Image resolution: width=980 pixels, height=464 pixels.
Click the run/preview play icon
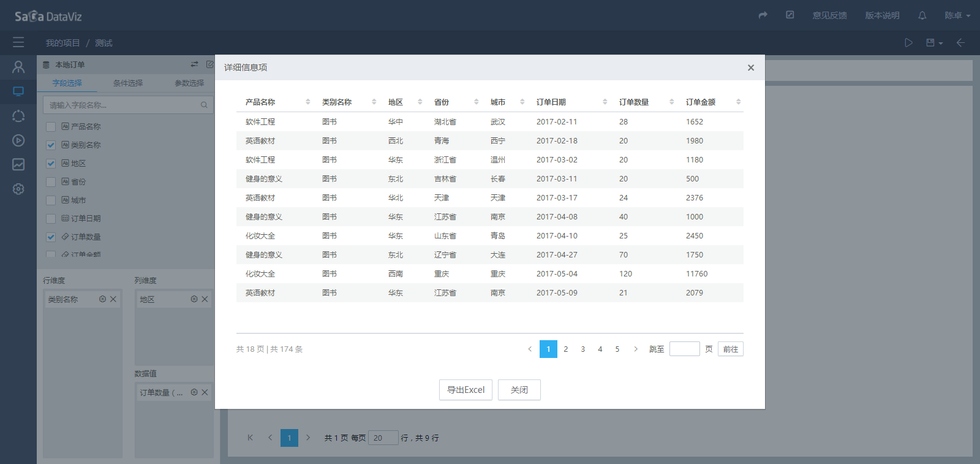point(908,42)
